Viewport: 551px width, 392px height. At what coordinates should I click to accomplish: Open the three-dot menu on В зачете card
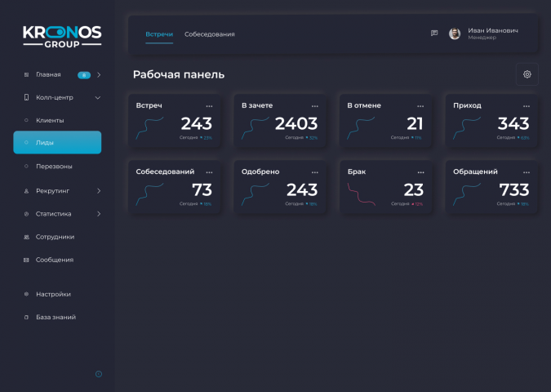[x=315, y=106]
